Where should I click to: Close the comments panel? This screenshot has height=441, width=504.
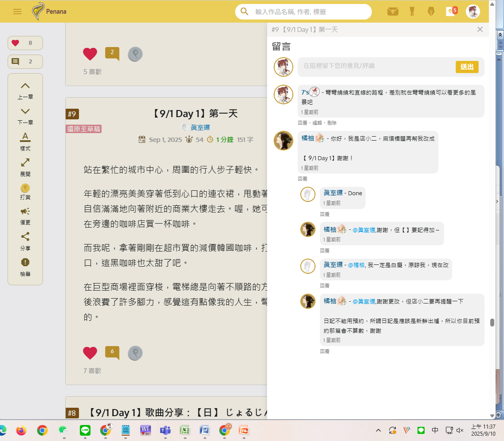pyautogui.click(x=480, y=29)
